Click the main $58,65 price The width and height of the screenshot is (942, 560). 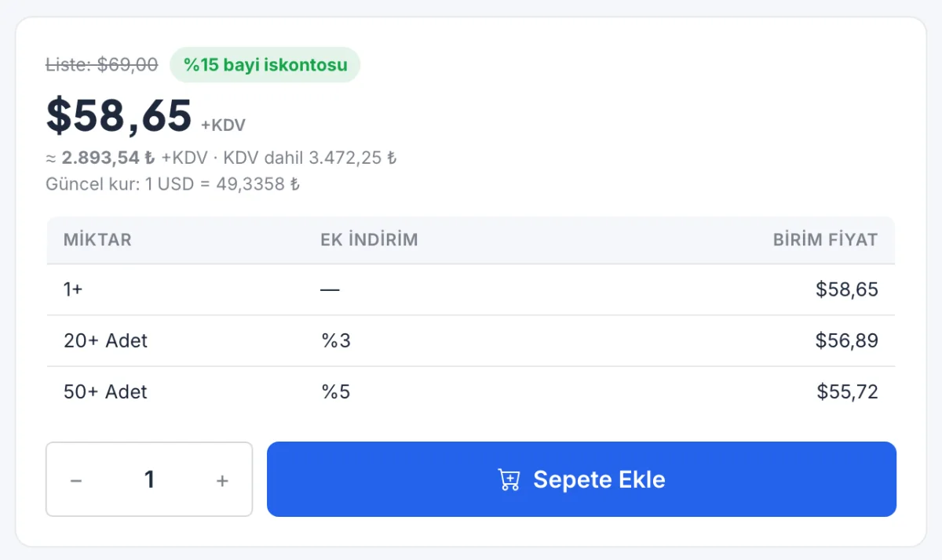[x=119, y=115]
